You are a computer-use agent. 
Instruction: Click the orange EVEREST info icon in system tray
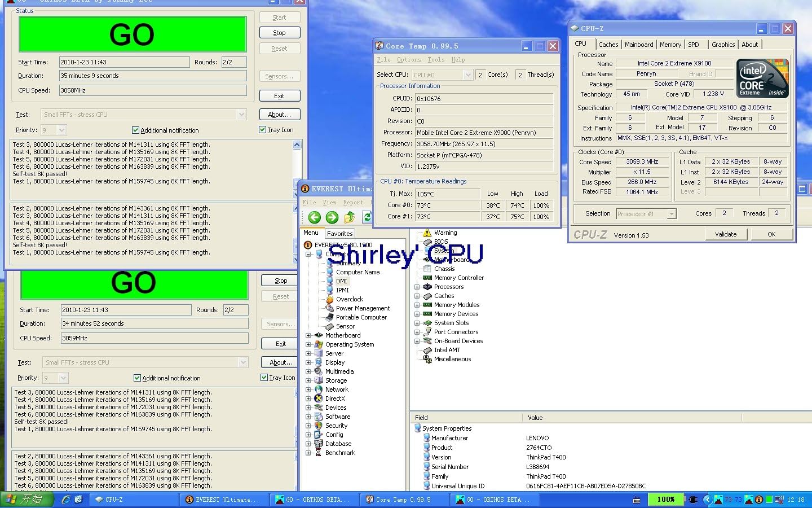pos(758,500)
